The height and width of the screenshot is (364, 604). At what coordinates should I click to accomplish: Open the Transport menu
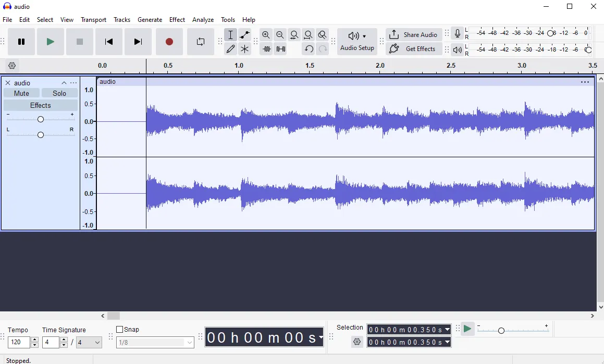[93, 19]
